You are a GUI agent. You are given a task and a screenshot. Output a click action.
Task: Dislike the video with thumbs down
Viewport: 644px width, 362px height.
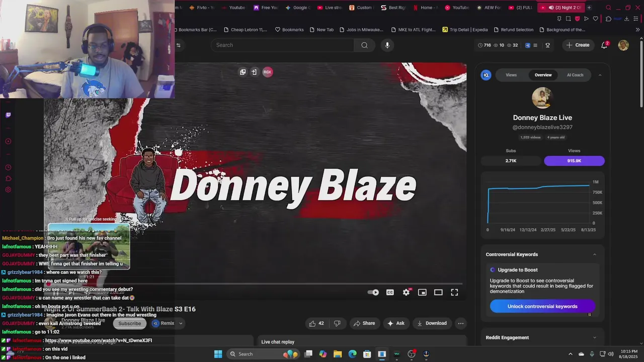337,323
